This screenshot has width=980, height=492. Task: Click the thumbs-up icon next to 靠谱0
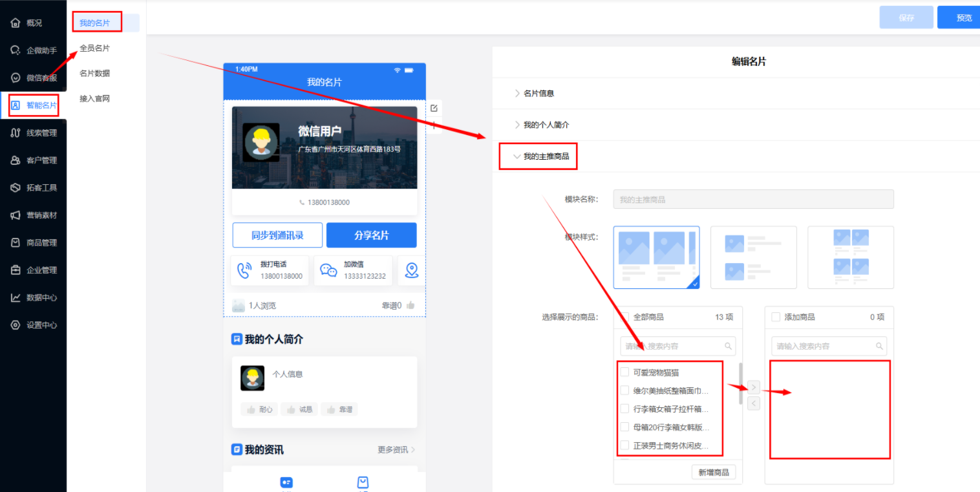point(410,305)
